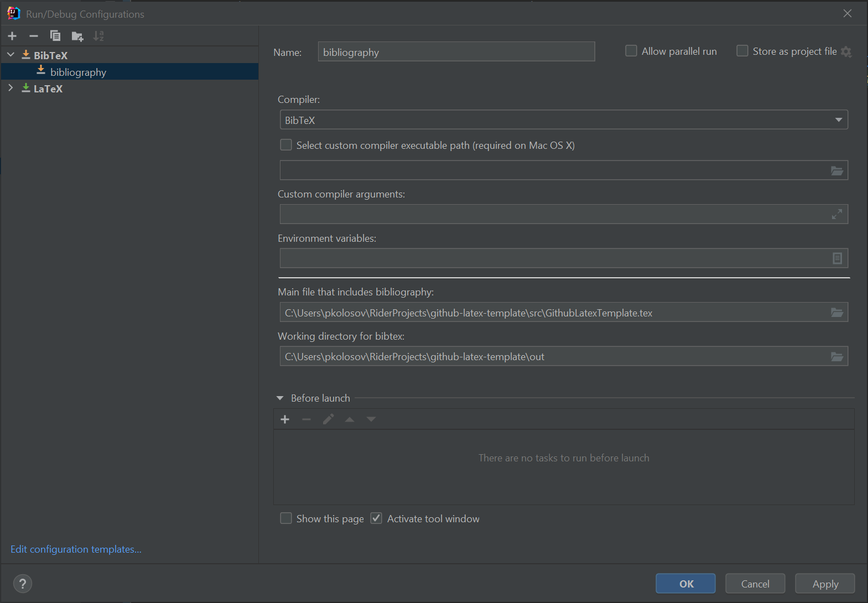Click the Name input field

(x=456, y=51)
